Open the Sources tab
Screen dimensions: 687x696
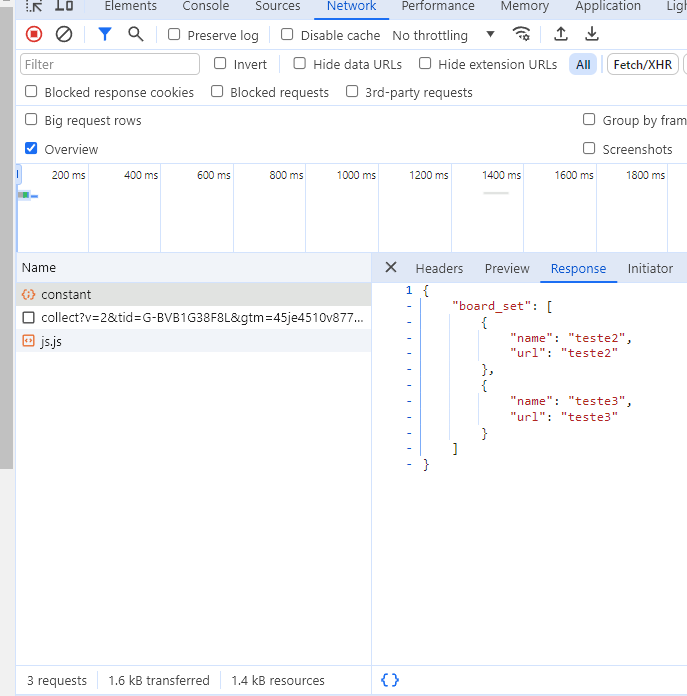277,6
